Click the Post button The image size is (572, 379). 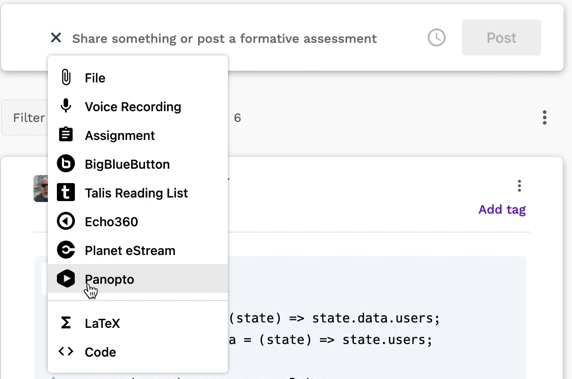501,38
